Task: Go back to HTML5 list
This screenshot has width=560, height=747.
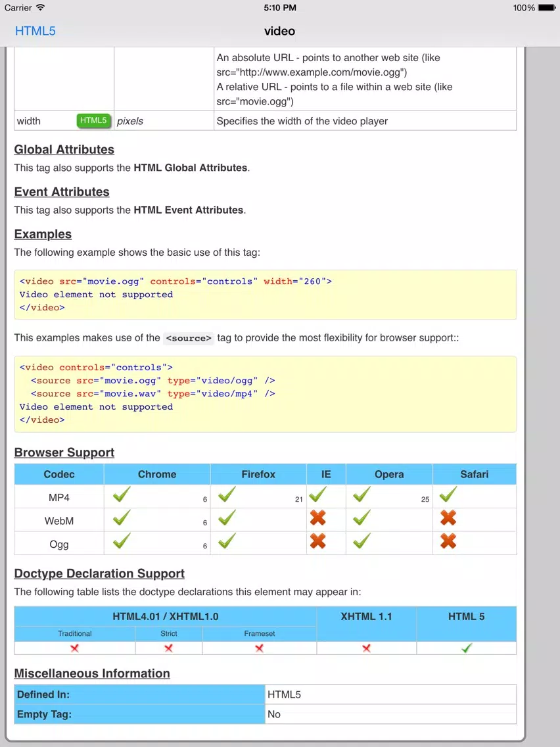Action: pos(35,31)
